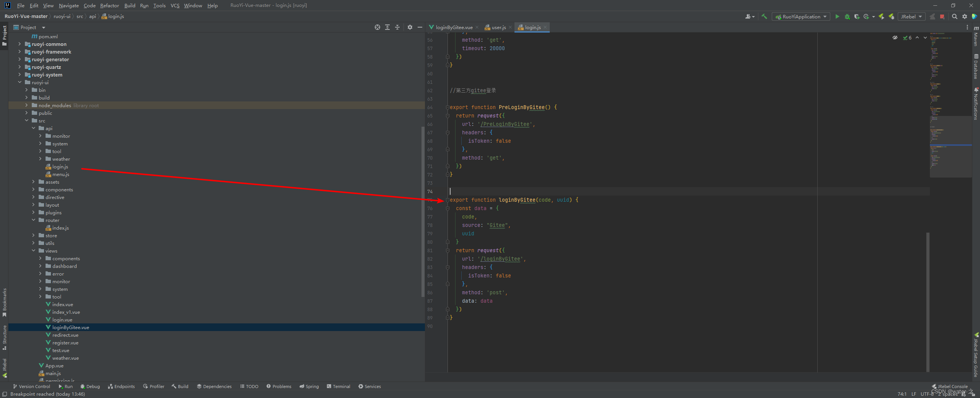This screenshot has width=980, height=398.
Task: Open the Problems tool window
Action: [x=279, y=387]
